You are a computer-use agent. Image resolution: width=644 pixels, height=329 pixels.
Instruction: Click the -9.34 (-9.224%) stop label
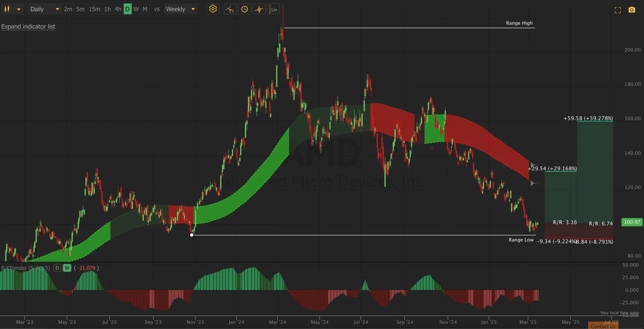557,242
